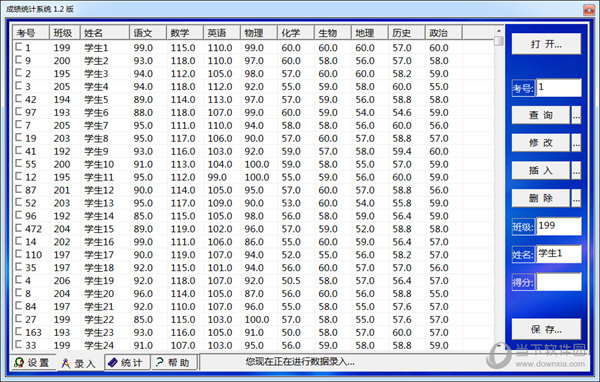Click 班级 value 206 for 学生19
Image resolution: width=600 pixels, height=382 pixels.
[x=62, y=281]
